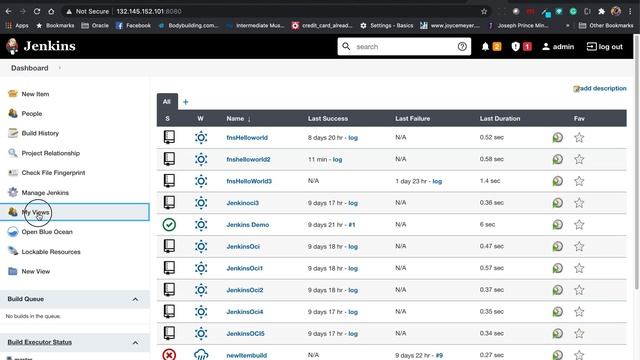
Task: Open Build History from the sidebar
Action: pyautogui.click(x=40, y=133)
